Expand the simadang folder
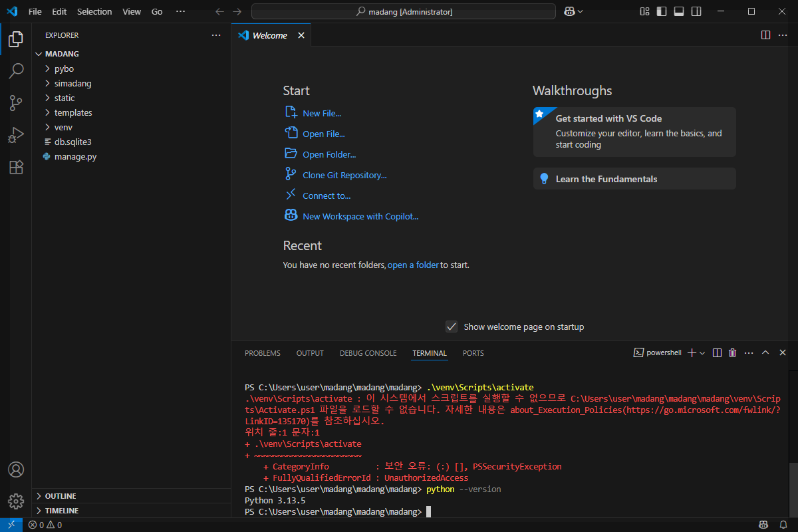Screen dimensions: 798x532 (130, 83)
